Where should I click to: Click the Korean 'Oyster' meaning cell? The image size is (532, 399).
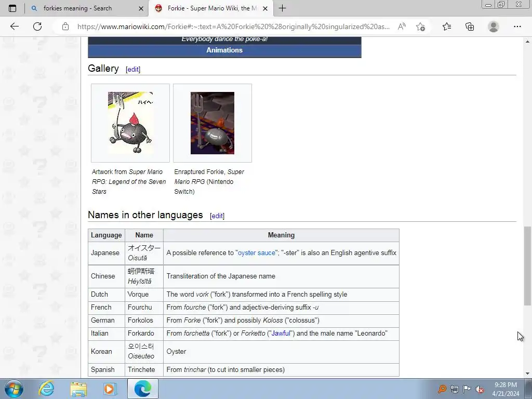pyautogui.click(x=281, y=352)
